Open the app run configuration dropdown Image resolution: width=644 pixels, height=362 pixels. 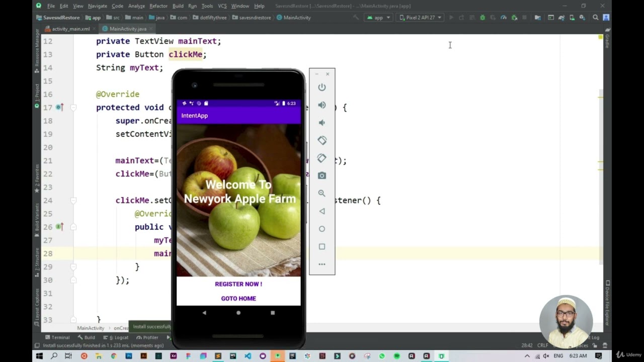pos(378,18)
